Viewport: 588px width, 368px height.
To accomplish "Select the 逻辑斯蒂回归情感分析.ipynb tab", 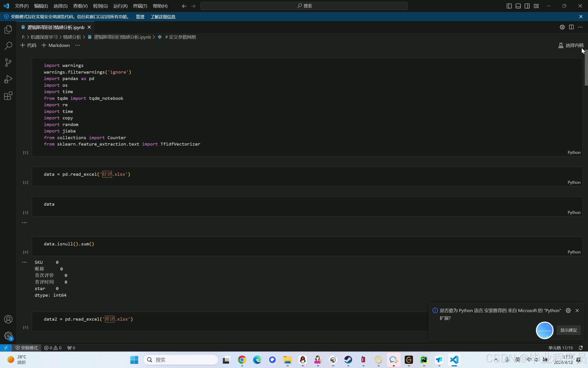I will [x=56, y=27].
